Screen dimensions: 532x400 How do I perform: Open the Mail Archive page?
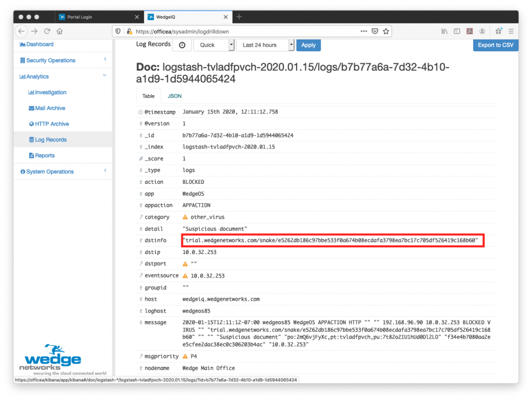(x=47, y=108)
